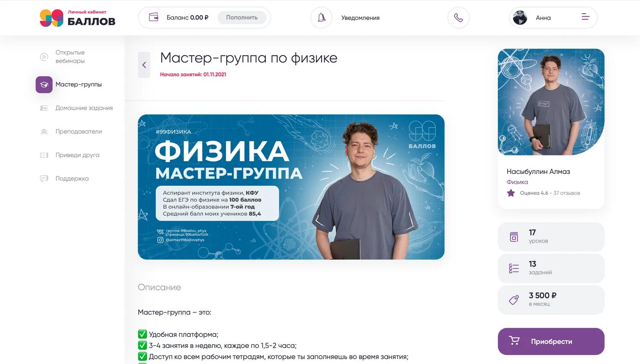Open Открытые вебинары in sidebar
Viewport: 640px width, 364px height.
point(70,57)
